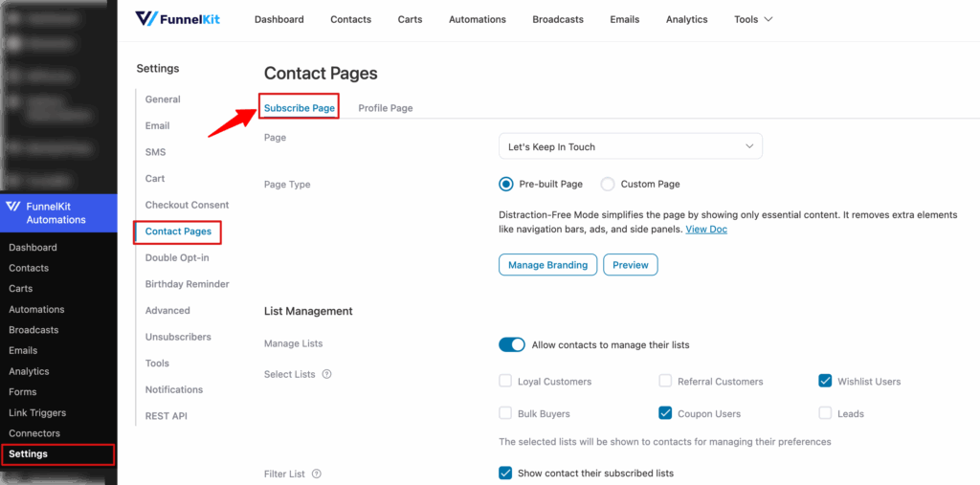The image size is (980, 485).
Task: Uncheck the Coupon Users list checkbox
Action: (x=666, y=413)
